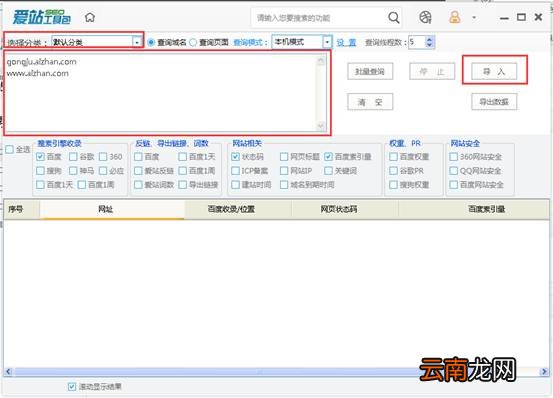Click the domain textarea scroll-down arrow

tap(321, 125)
